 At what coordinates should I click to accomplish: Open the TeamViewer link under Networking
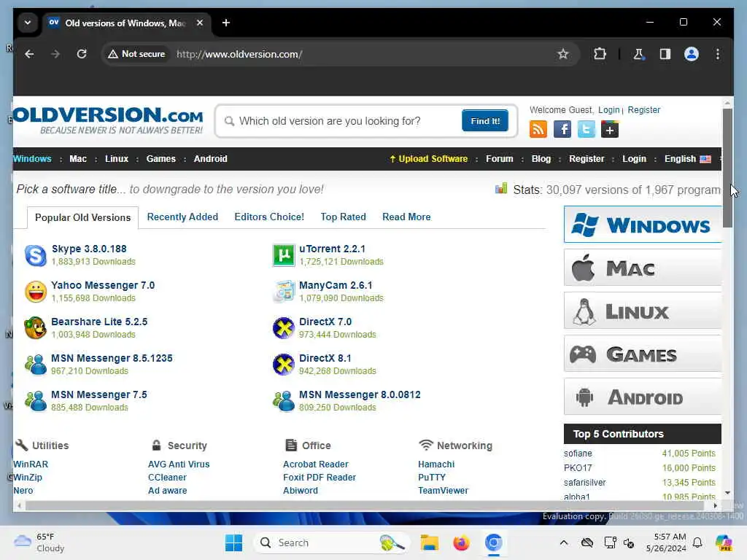click(x=443, y=491)
